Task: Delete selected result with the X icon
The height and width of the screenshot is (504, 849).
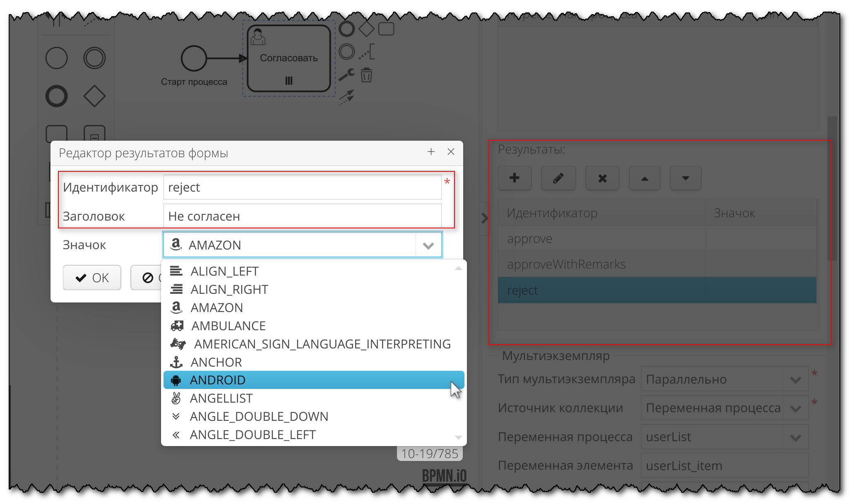Action: (x=602, y=178)
